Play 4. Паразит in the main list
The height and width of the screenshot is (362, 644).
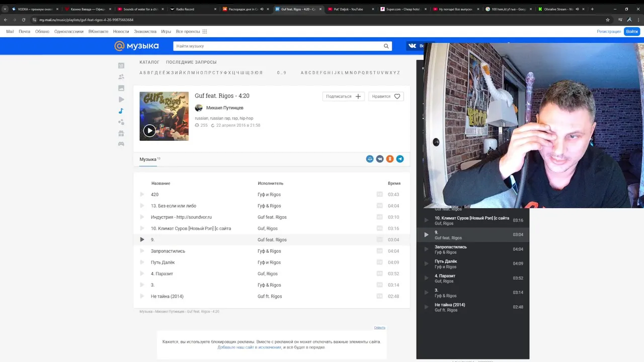click(142, 274)
